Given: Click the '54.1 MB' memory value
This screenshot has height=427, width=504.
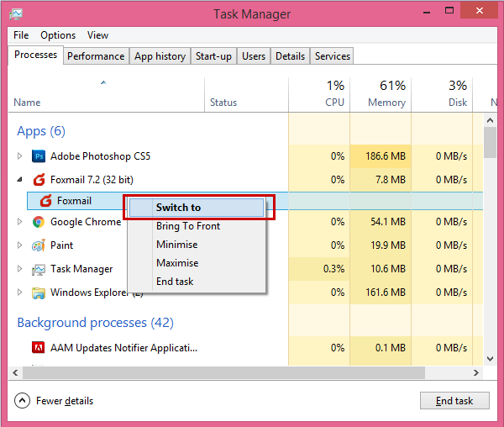Looking at the screenshot, I should click(388, 222).
